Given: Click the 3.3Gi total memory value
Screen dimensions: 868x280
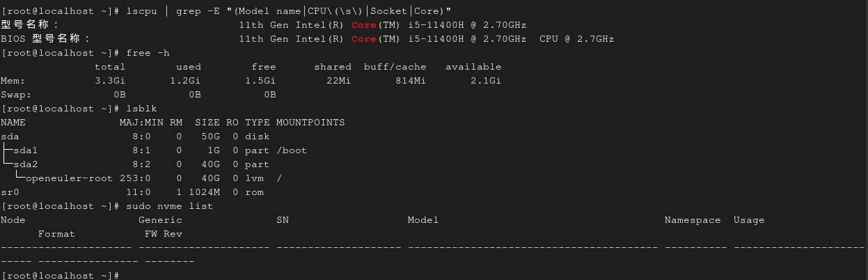Looking at the screenshot, I should (109, 81).
